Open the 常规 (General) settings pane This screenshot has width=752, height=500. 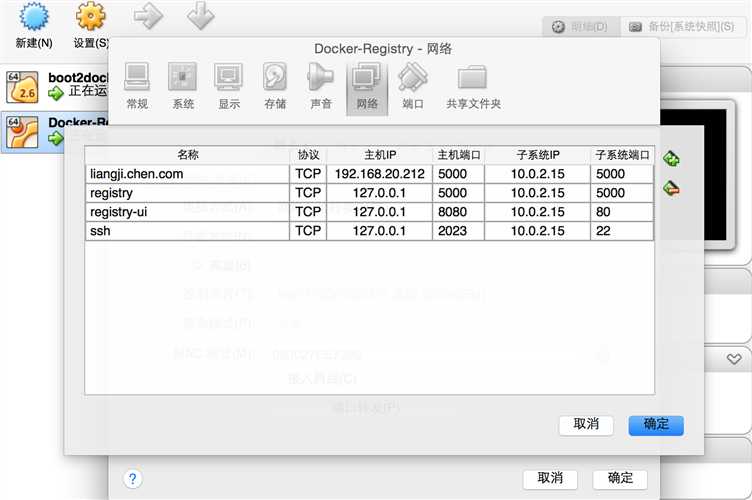point(137,86)
